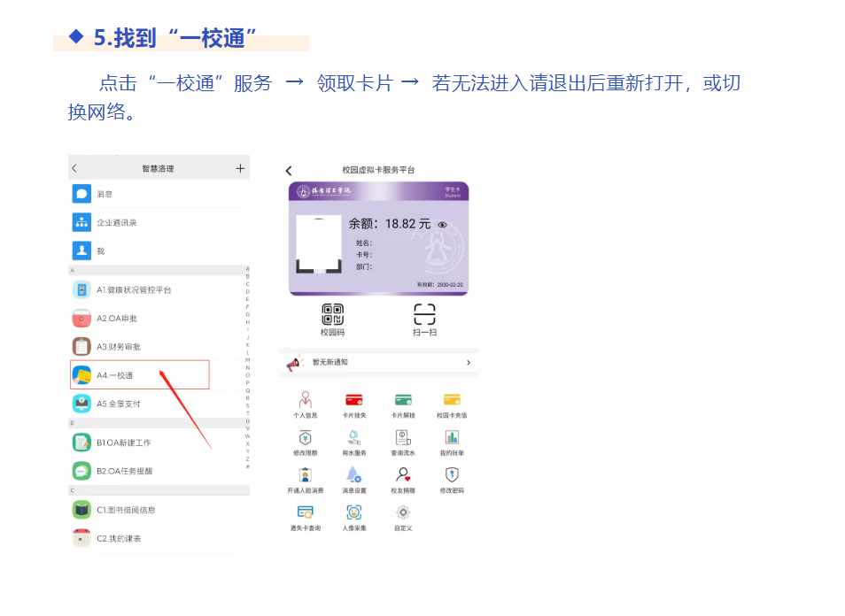This screenshot has height=616, width=845.
Task: Open the 校园码 QR code icon
Action: point(332,315)
